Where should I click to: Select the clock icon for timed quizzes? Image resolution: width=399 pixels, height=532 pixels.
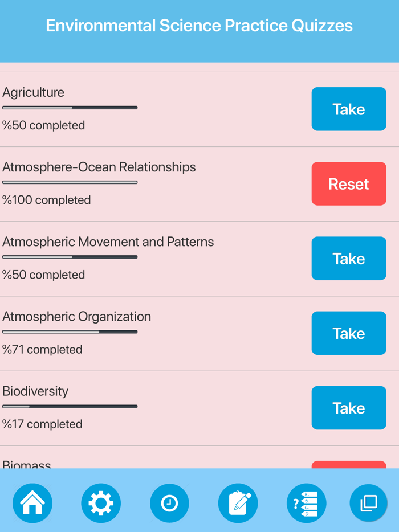[169, 503]
